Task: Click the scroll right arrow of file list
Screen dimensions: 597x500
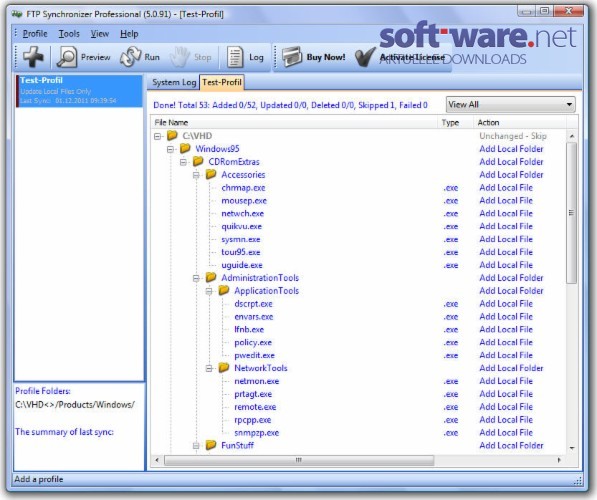Action: tap(559, 460)
